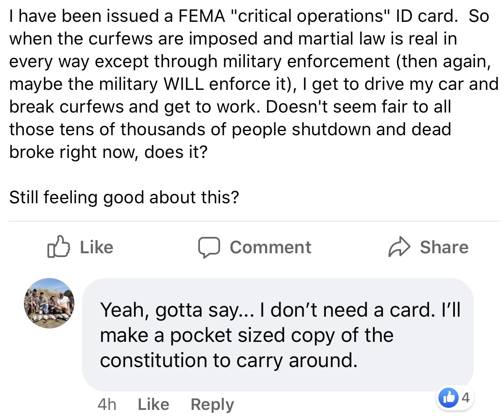The image size is (504, 420).
Task: Like the pocket constitution comment
Action: tap(153, 404)
